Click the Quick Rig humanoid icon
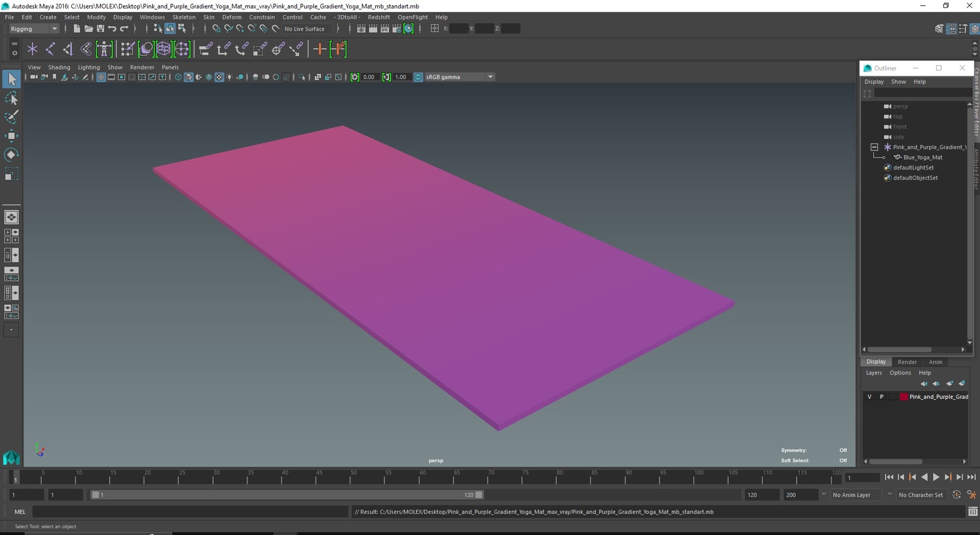 (104, 49)
